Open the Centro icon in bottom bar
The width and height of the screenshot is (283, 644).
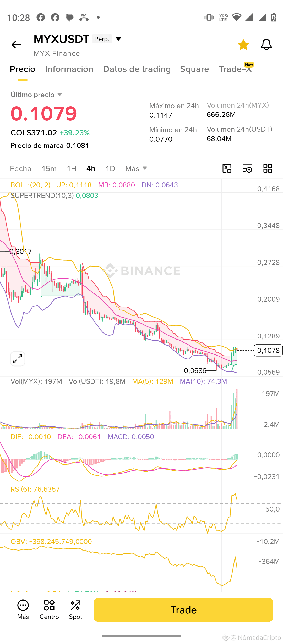pos(49,610)
